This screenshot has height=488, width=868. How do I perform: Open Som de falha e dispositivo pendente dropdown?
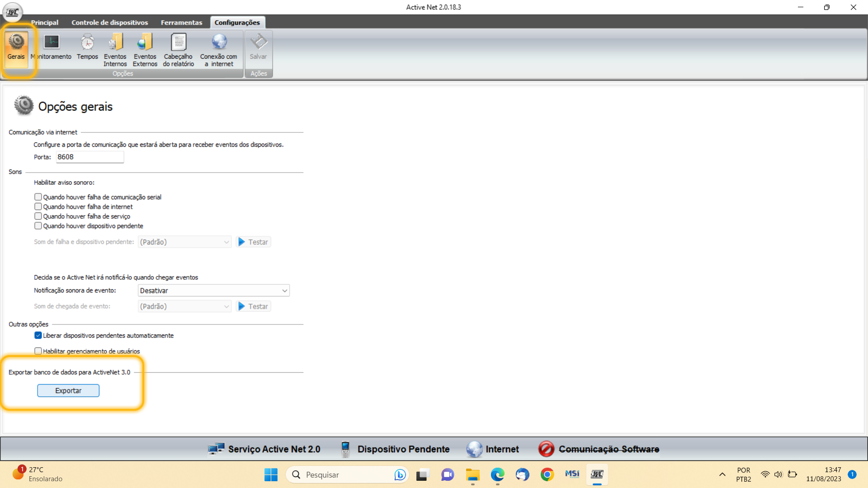tap(184, 242)
